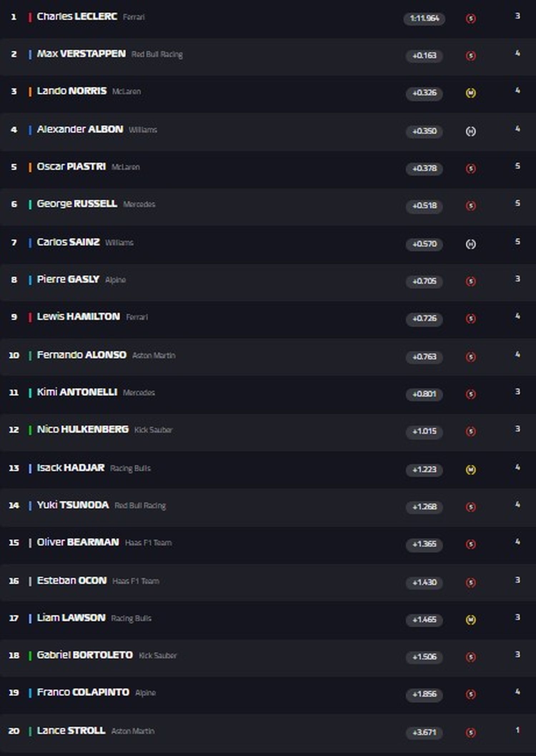
Task: Open Charles Leclerc driver name link
Action: [x=77, y=16]
